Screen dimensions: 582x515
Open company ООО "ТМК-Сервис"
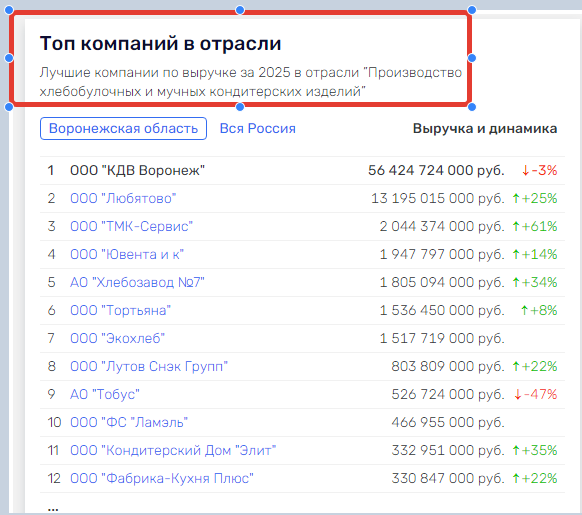point(131,226)
